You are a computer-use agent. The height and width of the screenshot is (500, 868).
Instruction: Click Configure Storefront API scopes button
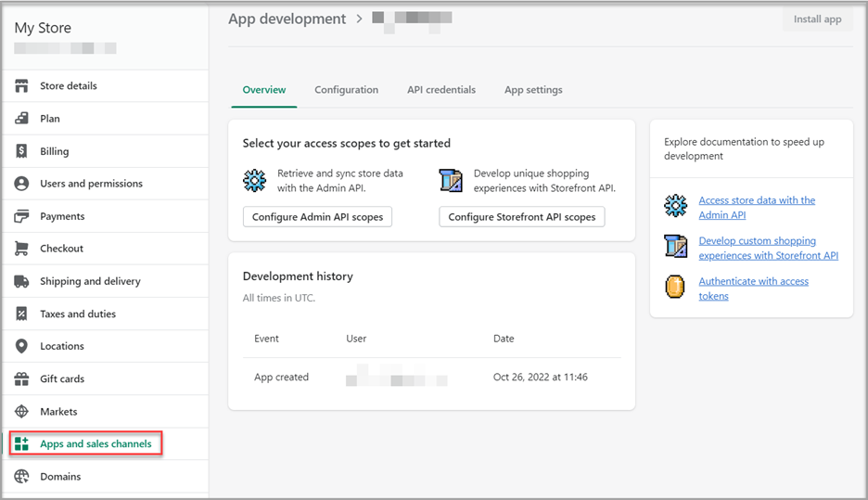click(521, 217)
